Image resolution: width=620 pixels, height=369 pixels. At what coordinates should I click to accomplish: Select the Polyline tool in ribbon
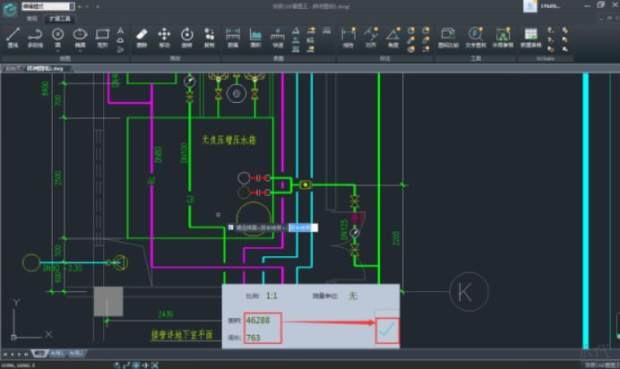click(x=35, y=38)
